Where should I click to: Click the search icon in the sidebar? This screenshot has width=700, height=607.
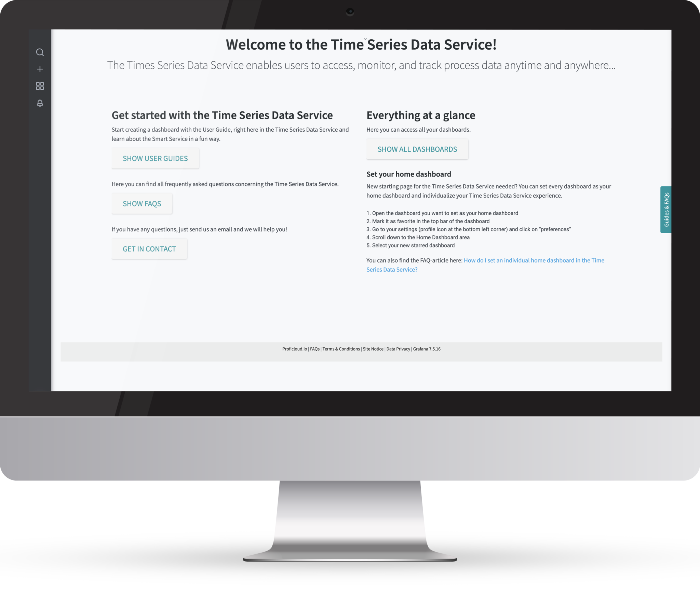tap(39, 52)
